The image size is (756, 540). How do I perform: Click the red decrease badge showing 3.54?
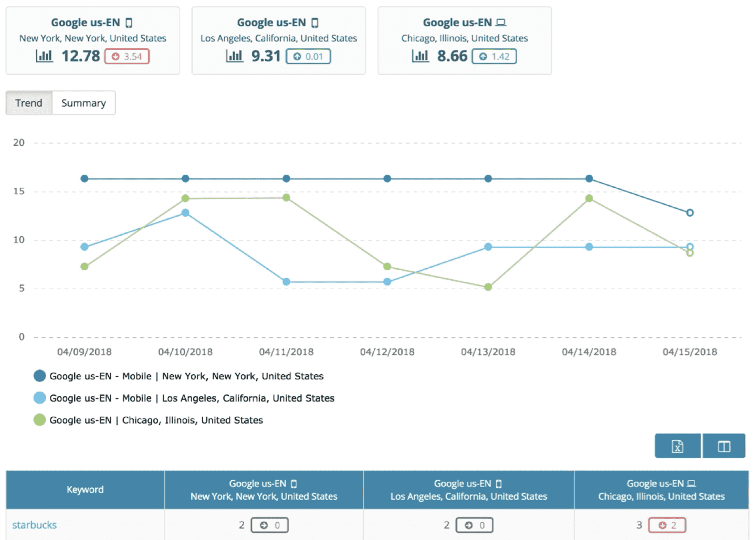pyautogui.click(x=127, y=56)
